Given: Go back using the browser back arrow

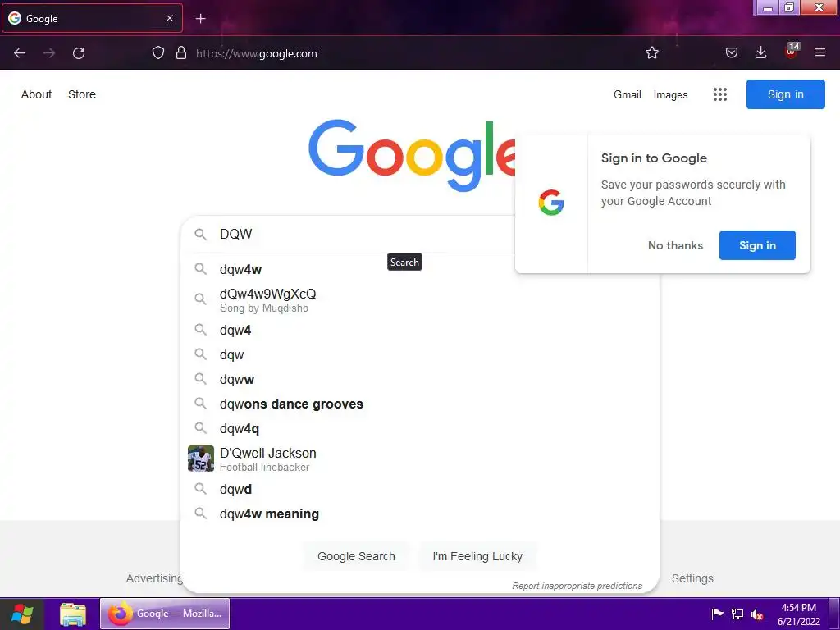Looking at the screenshot, I should click(20, 53).
